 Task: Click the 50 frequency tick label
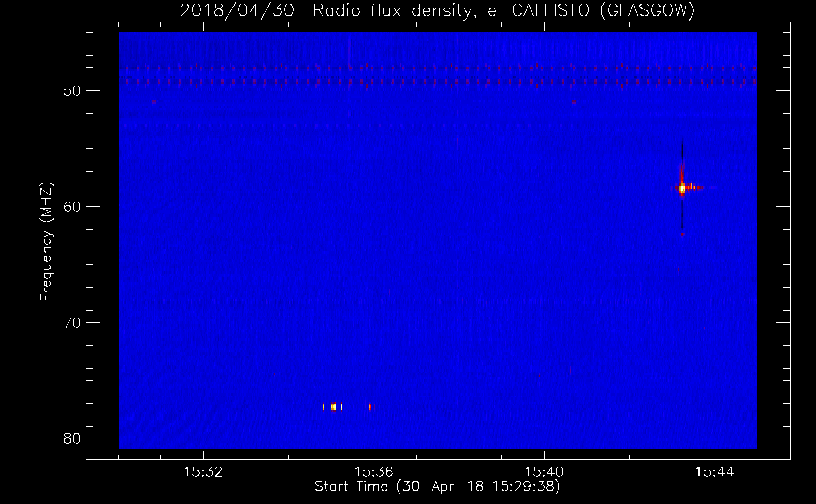point(72,91)
